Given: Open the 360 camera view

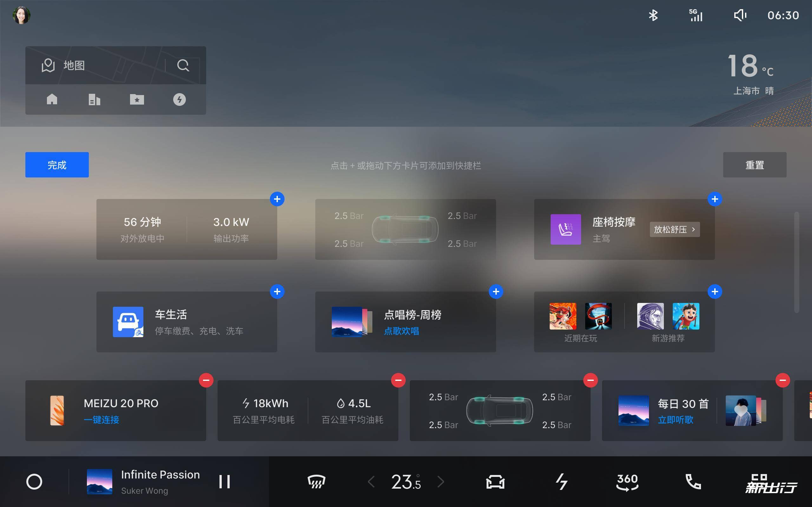Looking at the screenshot, I should click(x=627, y=482).
